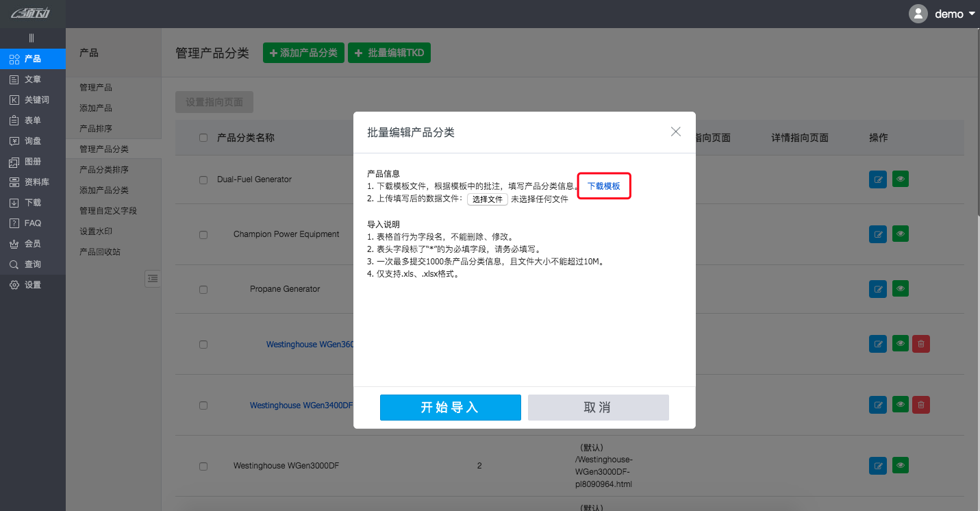Image resolution: width=980 pixels, height=511 pixels.
Task: Edit the Dual-Fuel Generator category
Action: [x=877, y=179]
